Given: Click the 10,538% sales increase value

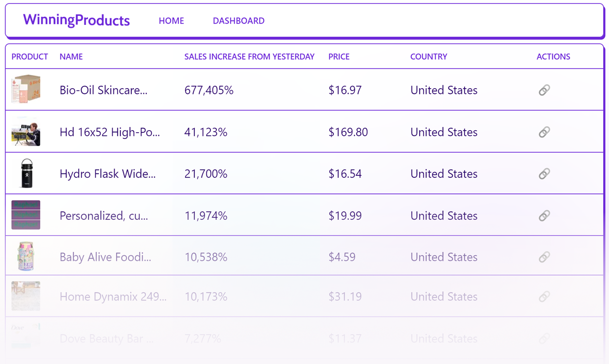Looking at the screenshot, I should point(206,257).
